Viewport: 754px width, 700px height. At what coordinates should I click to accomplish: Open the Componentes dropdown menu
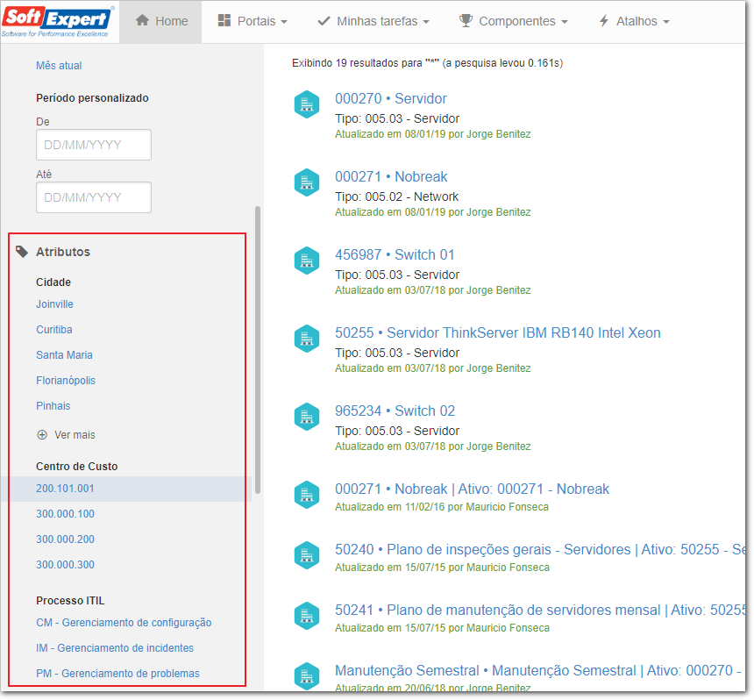pyautogui.click(x=514, y=22)
